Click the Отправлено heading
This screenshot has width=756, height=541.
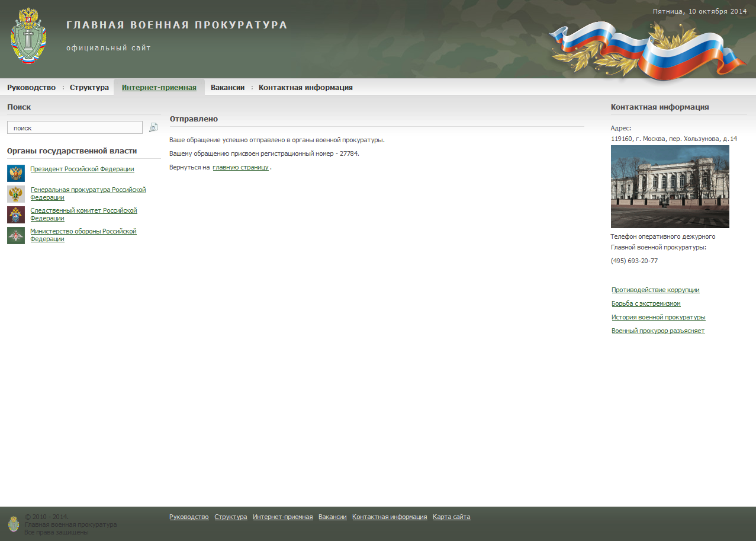coord(194,119)
